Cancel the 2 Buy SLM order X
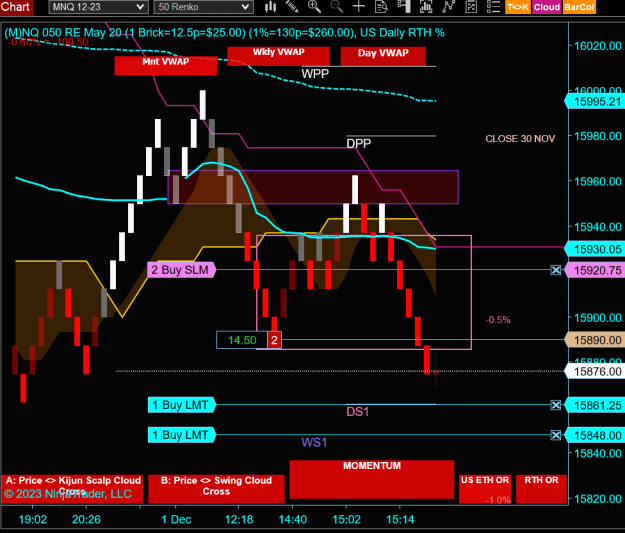Image resolution: width=625 pixels, height=533 pixels. point(556,270)
